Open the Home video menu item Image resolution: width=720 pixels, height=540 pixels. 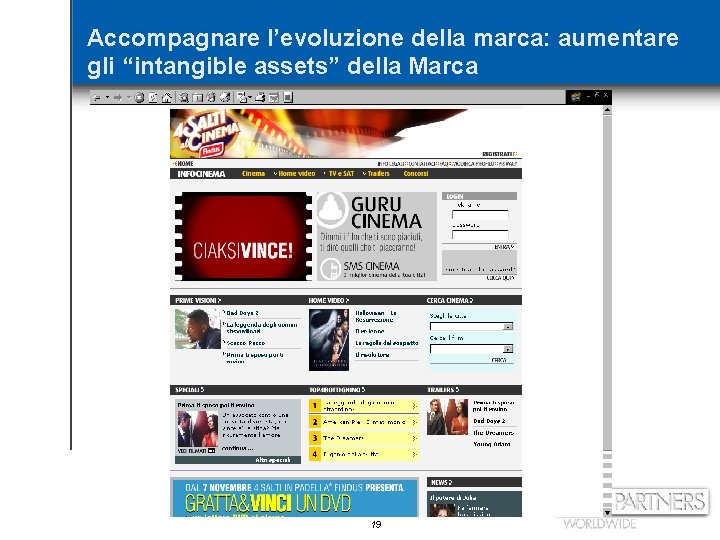tap(295, 174)
